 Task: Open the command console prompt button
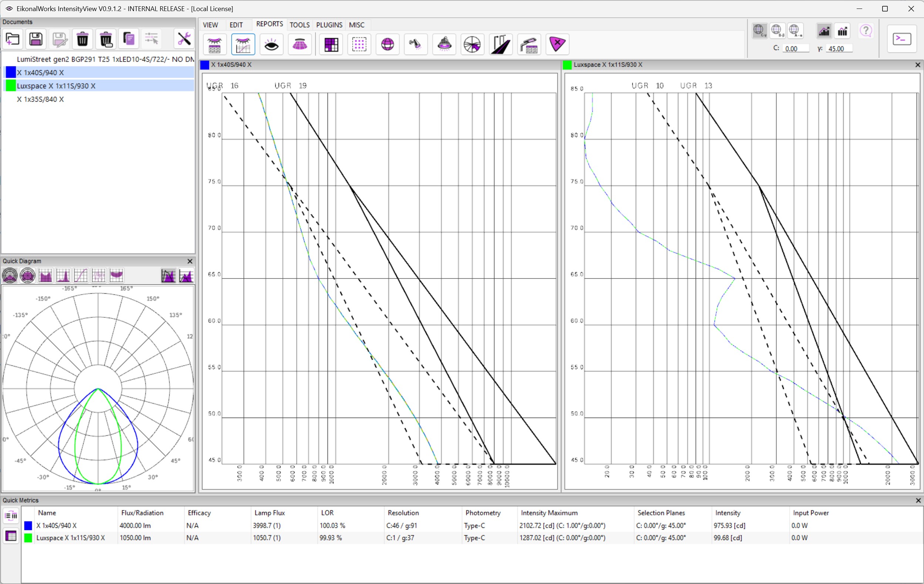(x=902, y=39)
